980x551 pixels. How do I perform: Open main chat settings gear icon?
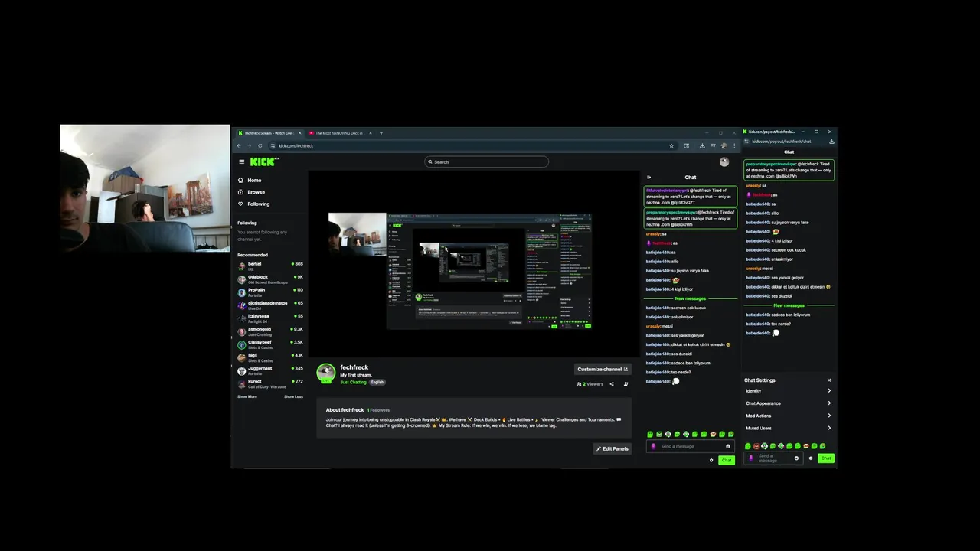click(711, 460)
